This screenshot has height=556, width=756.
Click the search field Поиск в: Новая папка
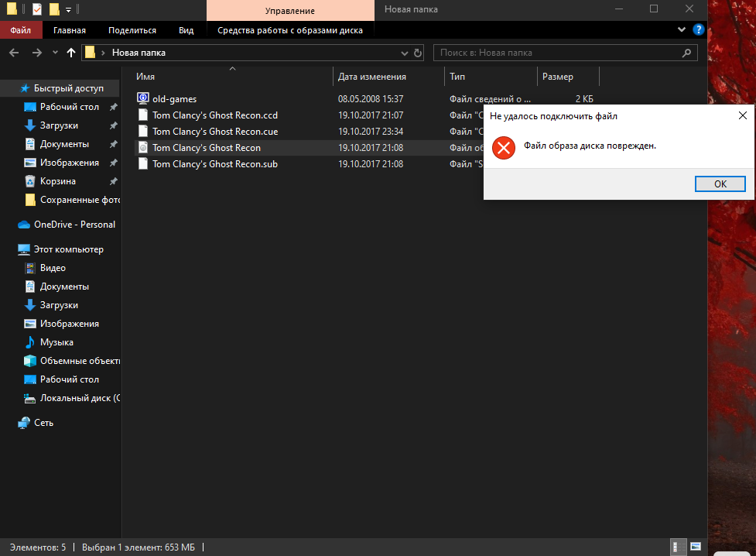[557, 53]
